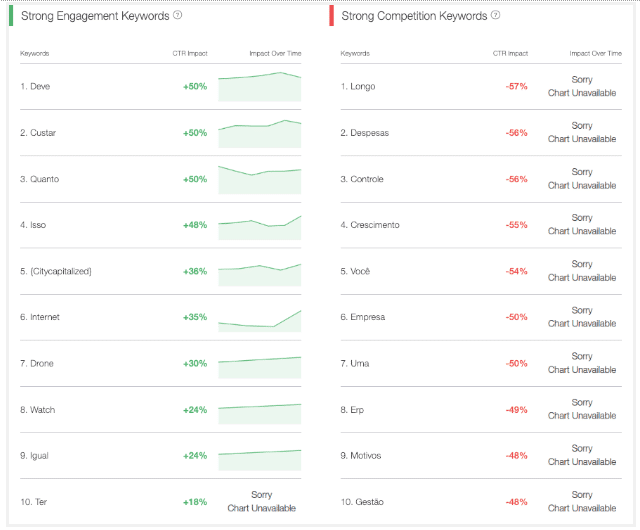Click the Strong Engagement Keywords heading
The height and width of the screenshot is (530, 640).
[95, 16]
